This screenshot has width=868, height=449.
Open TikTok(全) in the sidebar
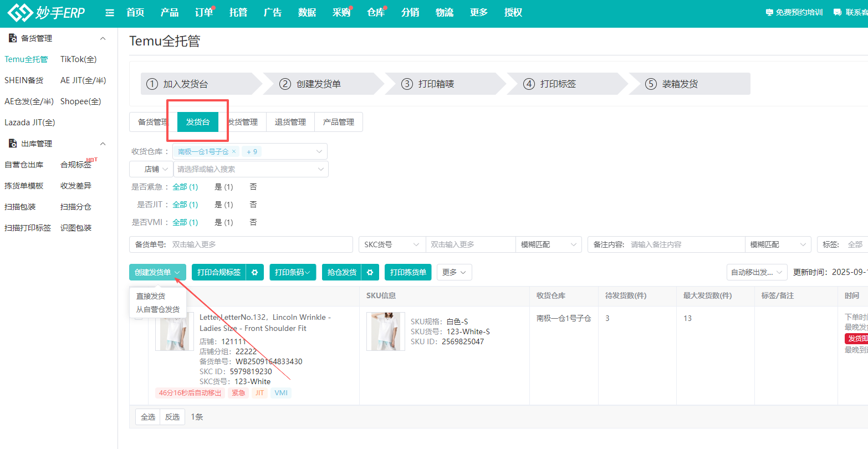79,59
